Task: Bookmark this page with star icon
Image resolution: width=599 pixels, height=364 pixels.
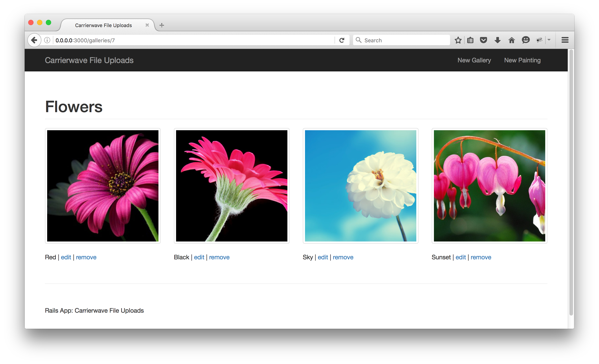Action: [458, 40]
